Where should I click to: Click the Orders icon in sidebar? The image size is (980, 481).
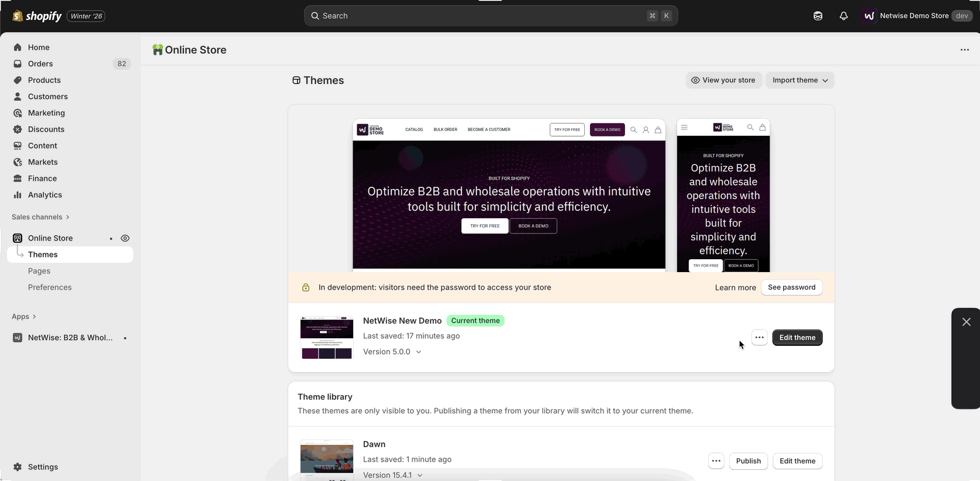point(18,64)
